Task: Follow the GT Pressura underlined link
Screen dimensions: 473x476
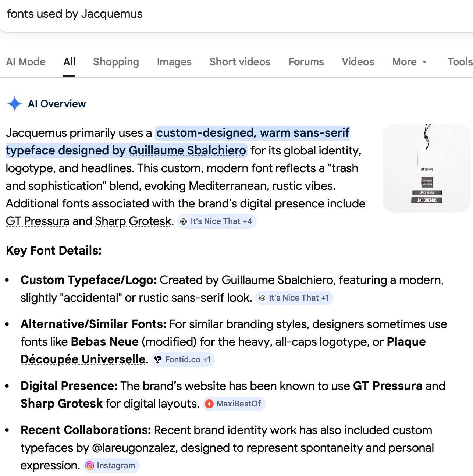Action: [38, 221]
